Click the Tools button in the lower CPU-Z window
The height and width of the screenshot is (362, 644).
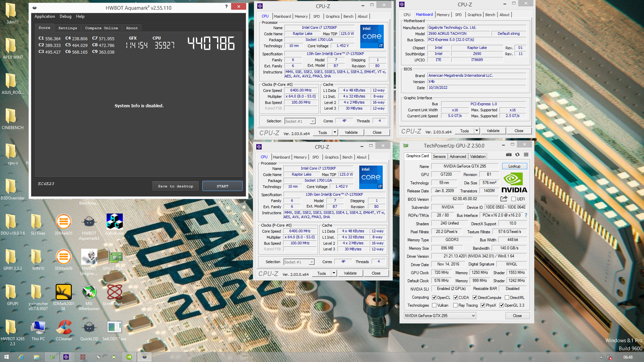(321, 273)
